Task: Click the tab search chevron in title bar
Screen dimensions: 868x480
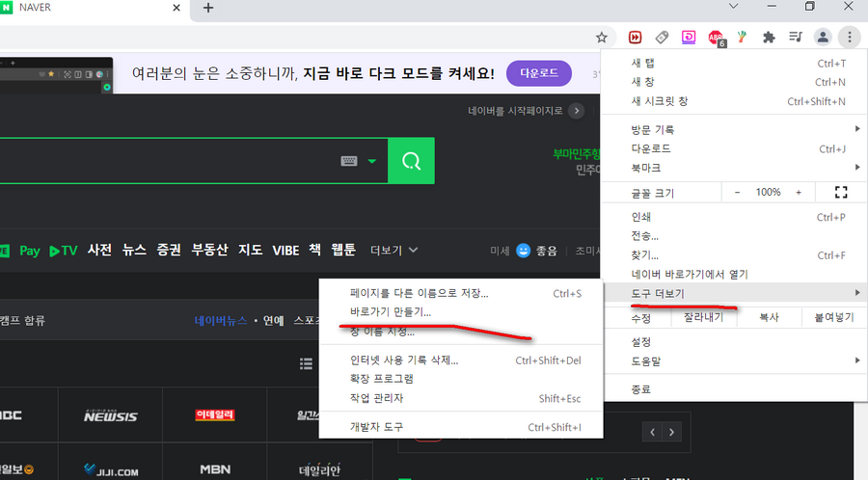Action: click(734, 7)
